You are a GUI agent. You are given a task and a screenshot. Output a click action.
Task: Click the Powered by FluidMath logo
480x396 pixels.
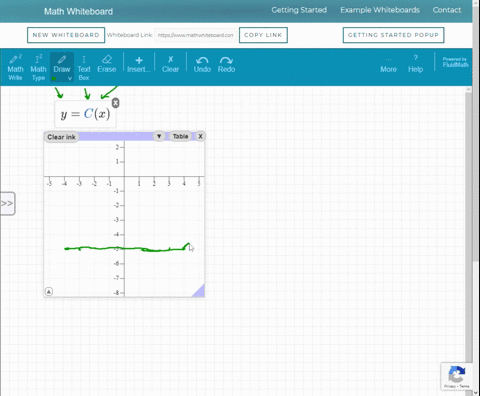(455, 62)
